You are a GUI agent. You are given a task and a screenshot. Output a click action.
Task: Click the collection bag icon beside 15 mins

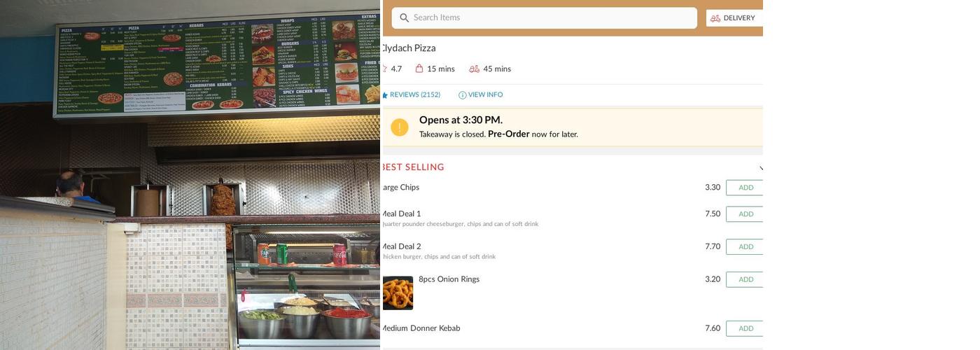[419, 69]
